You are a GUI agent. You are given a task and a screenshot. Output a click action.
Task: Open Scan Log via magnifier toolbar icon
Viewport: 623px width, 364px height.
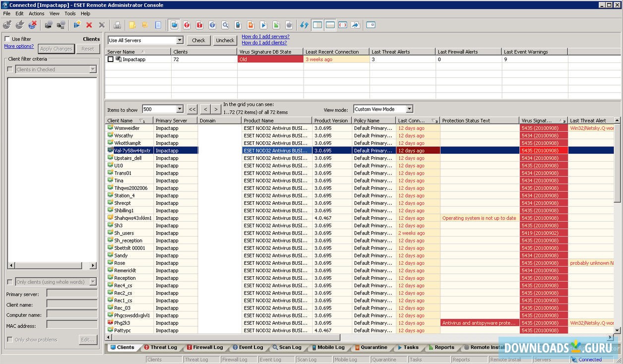pos(225,25)
